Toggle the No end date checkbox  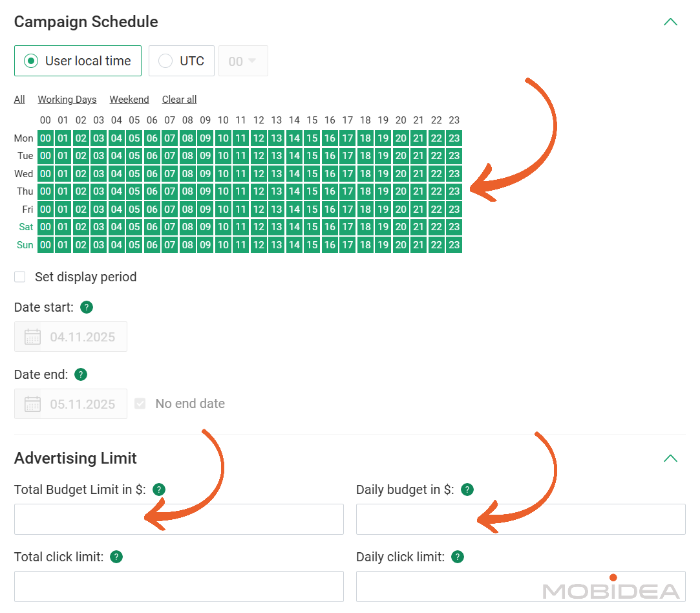click(140, 403)
